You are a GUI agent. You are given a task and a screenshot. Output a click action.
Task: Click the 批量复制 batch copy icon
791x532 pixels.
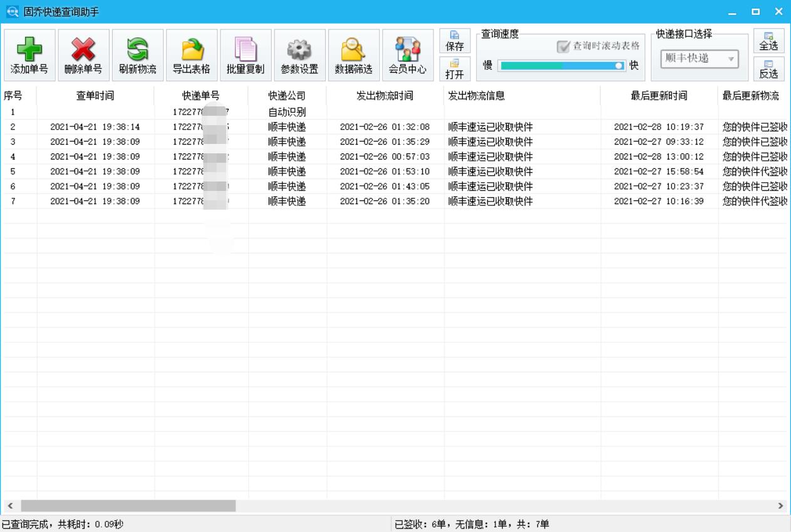click(246, 54)
